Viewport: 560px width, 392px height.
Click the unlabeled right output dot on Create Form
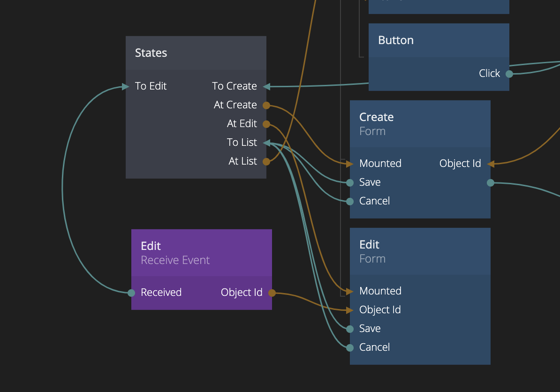(x=491, y=183)
